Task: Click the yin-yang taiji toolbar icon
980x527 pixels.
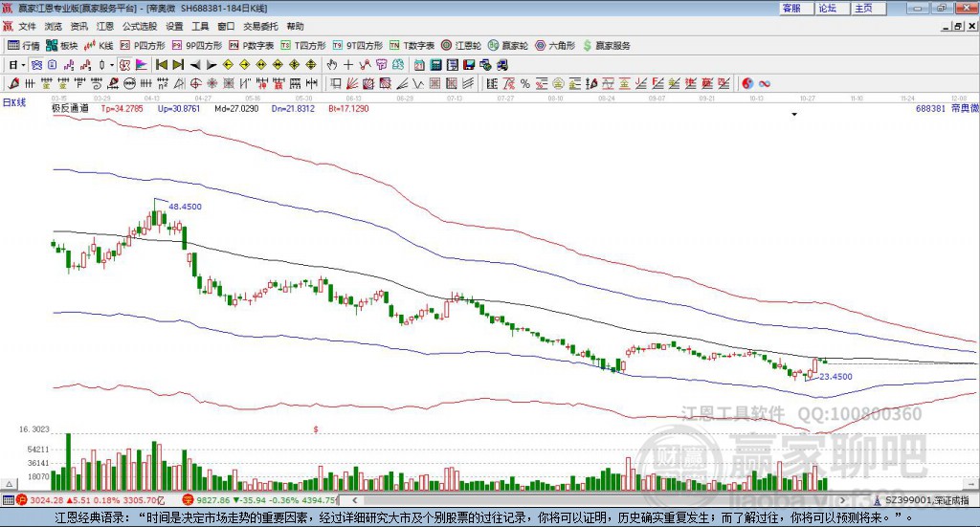Action: [x=746, y=84]
